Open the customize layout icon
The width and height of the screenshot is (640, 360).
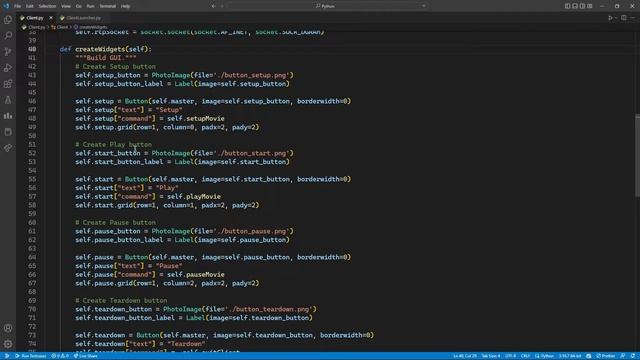590,6
